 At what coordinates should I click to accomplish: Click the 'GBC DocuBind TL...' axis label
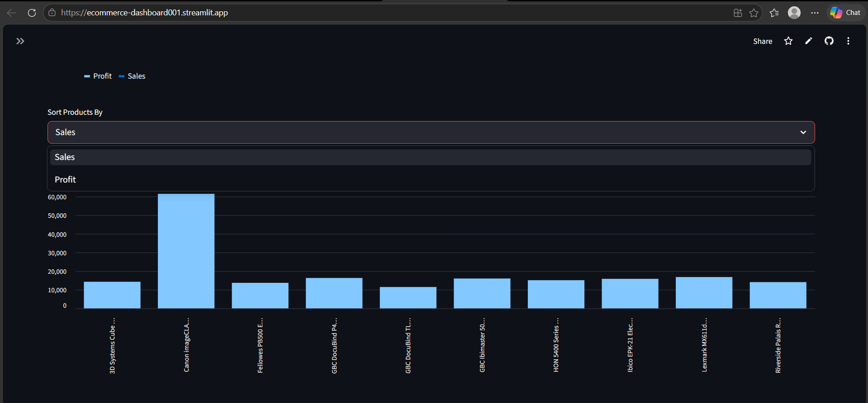tap(408, 346)
